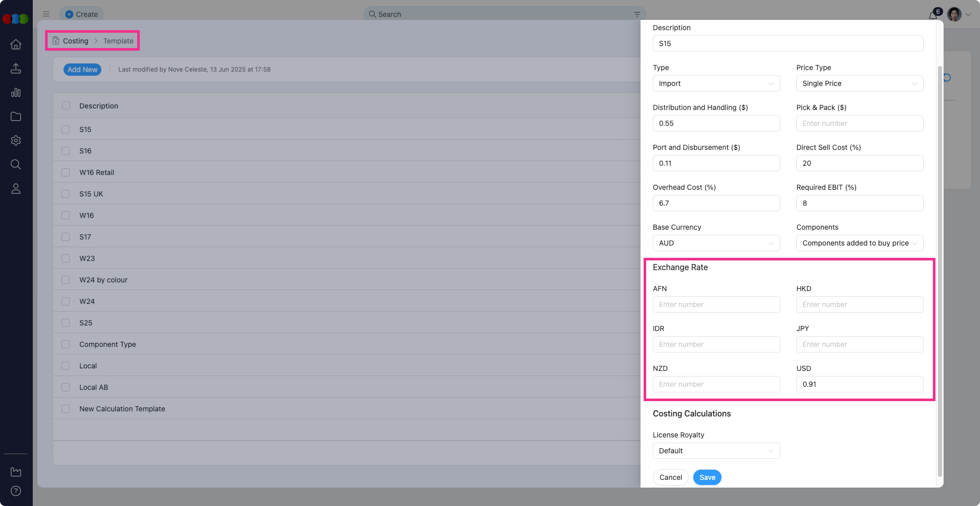This screenshot has height=506, width=980.
Task: Open the Home icon in sidebar
Action: pyautogui.click(x=16, y=45)
